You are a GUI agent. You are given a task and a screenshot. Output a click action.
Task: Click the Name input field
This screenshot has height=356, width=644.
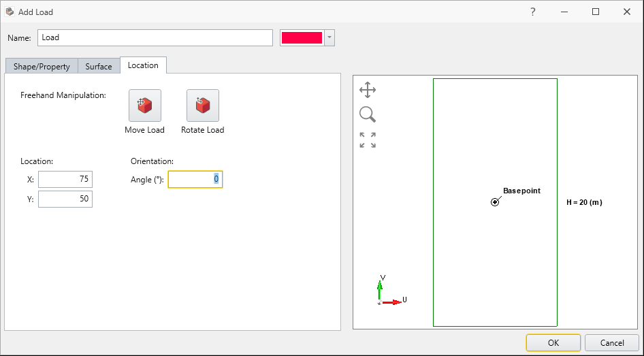pyautogui.click(x=155, y=37)
